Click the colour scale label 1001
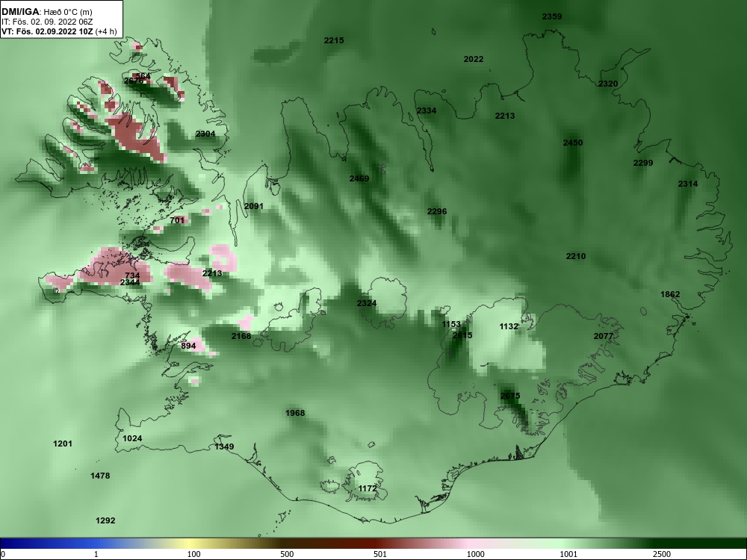This screenshot has height=560, width=747. [568, 554]
